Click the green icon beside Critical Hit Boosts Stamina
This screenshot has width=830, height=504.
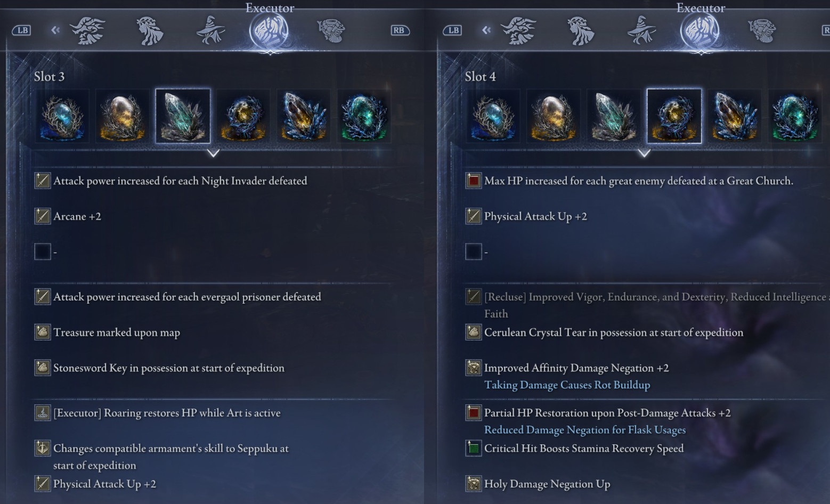[474, 448]
